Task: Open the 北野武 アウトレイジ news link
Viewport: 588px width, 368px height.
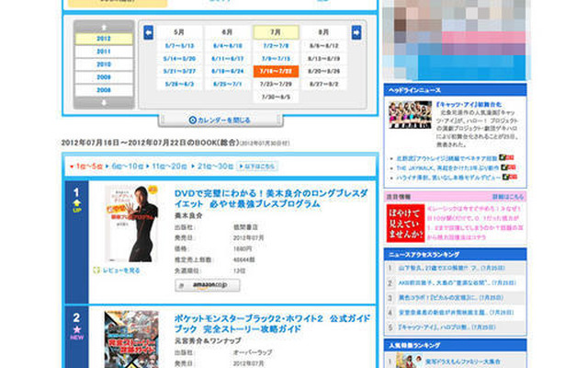Action: (447, 158)
